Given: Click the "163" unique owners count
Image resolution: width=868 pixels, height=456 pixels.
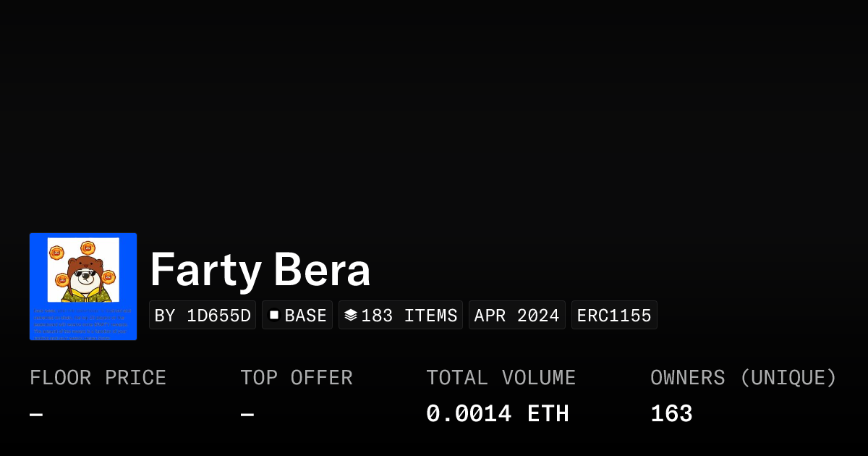Looking at the screenshot, I should coord(671,414).
